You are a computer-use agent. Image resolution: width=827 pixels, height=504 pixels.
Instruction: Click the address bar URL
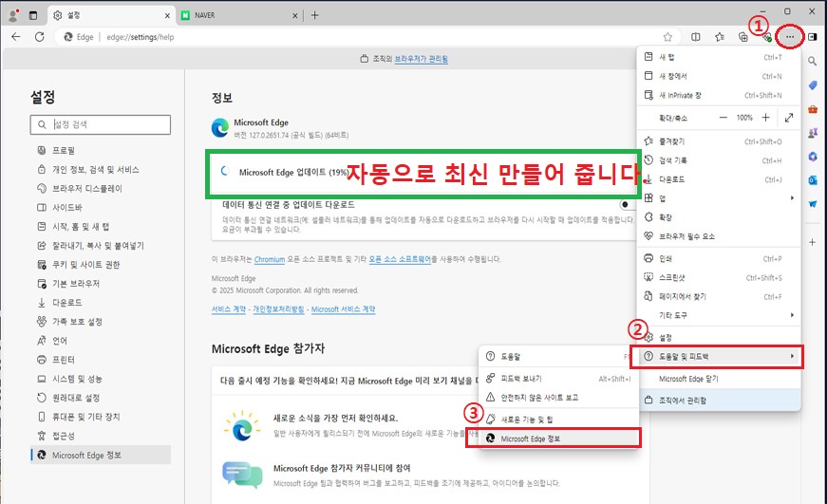(x=141, y=37)
